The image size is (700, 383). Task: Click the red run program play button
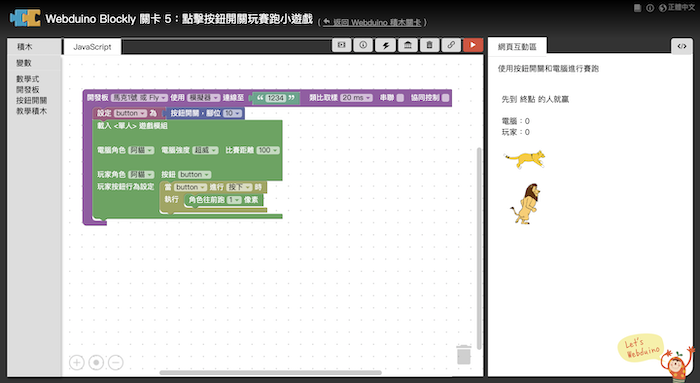point(473,45)
